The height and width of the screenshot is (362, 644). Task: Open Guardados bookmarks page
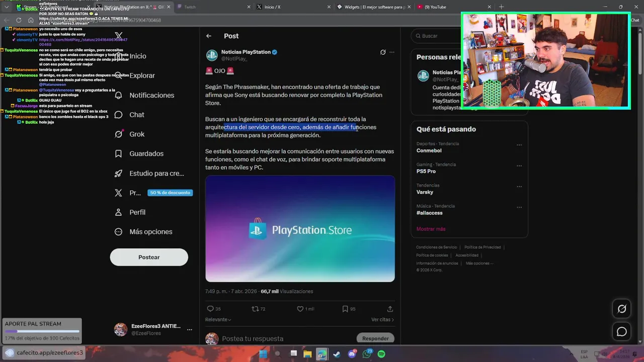(140, 153)
